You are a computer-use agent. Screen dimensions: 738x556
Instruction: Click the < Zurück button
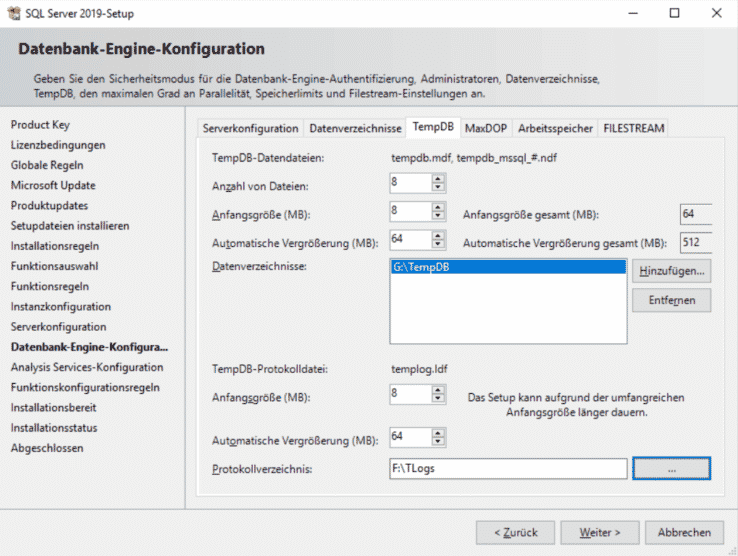tap(515, 532)
